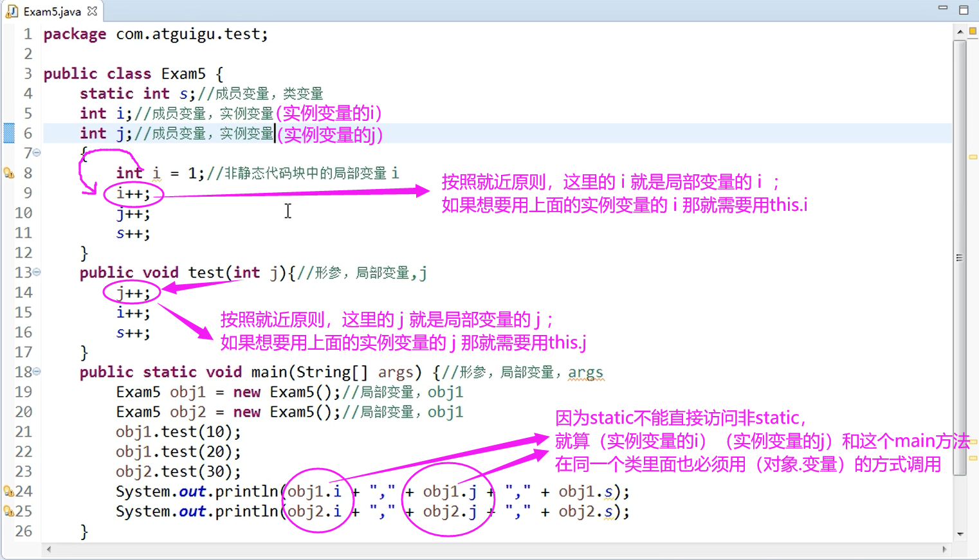Click line number 17 in the gutter
The height and width of the screenshot is (560, 979).
coord(23,352)
